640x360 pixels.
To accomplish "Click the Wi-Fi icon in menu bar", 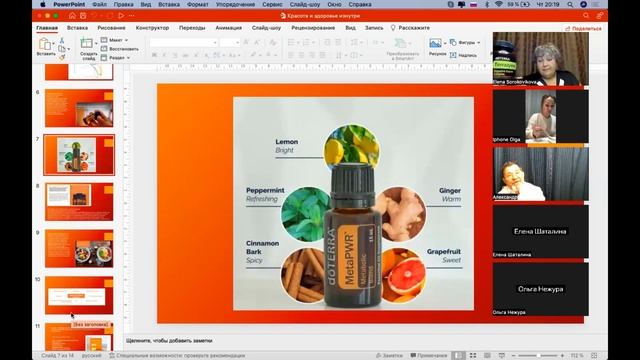I will pos(499,4).
